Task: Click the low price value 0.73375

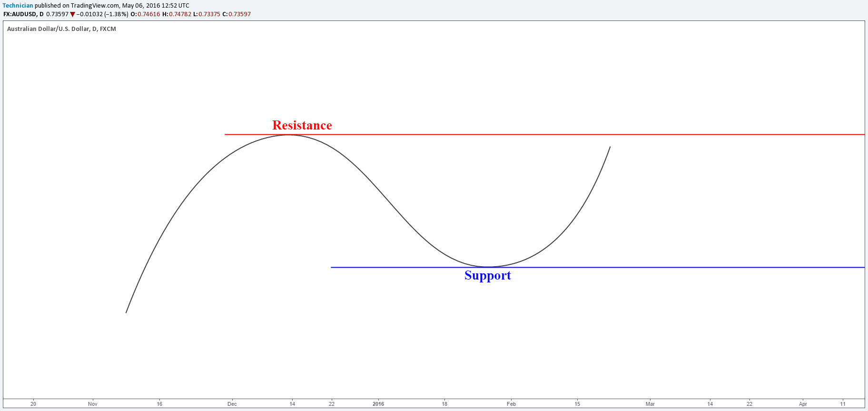Action: click(209, 14)
